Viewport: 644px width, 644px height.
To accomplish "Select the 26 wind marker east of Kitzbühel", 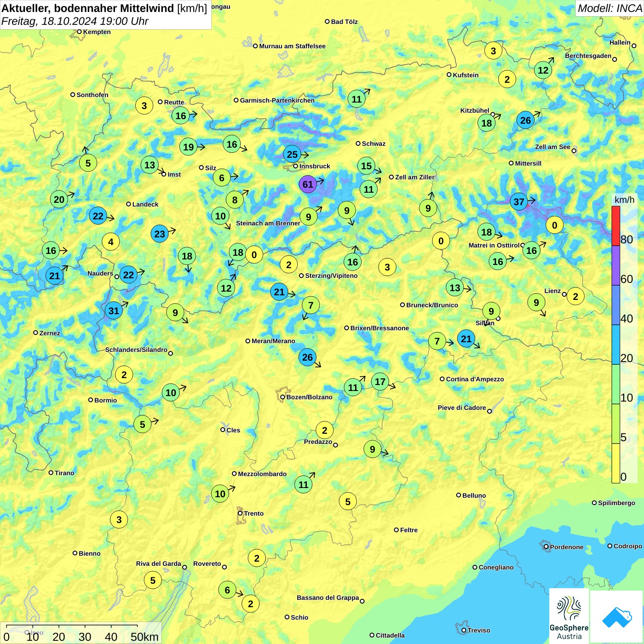I will point(525,121).
